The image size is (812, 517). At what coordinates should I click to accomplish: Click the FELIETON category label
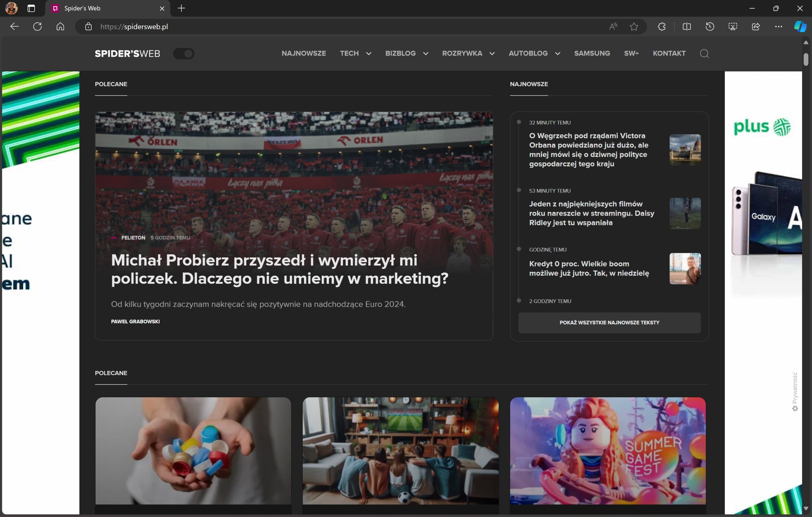click(x=133, y=238)
